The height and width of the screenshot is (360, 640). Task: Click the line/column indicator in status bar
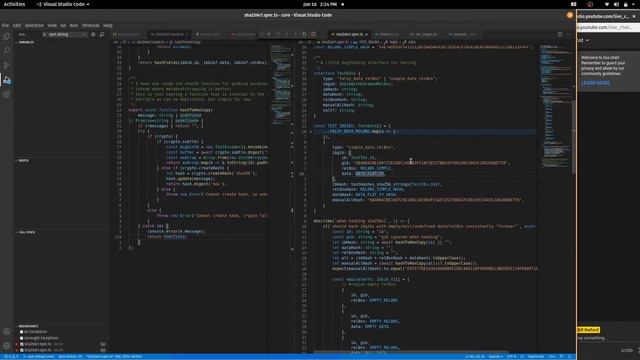pyautogui.click(x=475, y=357)
